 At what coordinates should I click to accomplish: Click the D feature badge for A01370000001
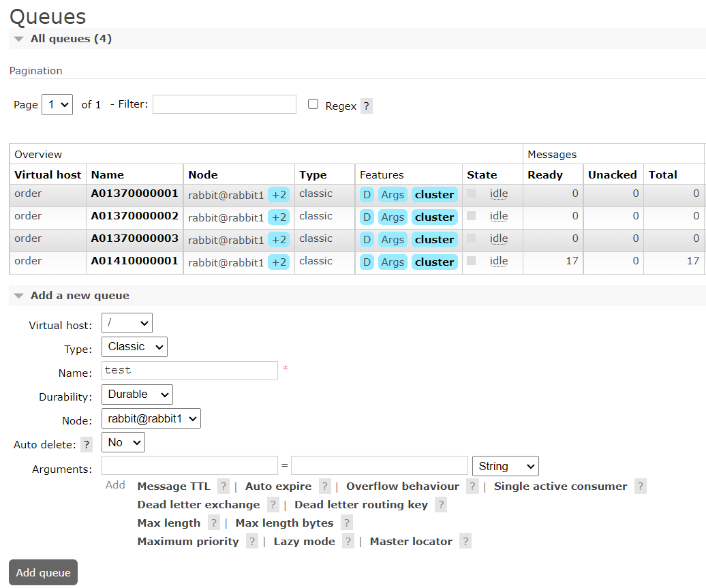(367, 195)
